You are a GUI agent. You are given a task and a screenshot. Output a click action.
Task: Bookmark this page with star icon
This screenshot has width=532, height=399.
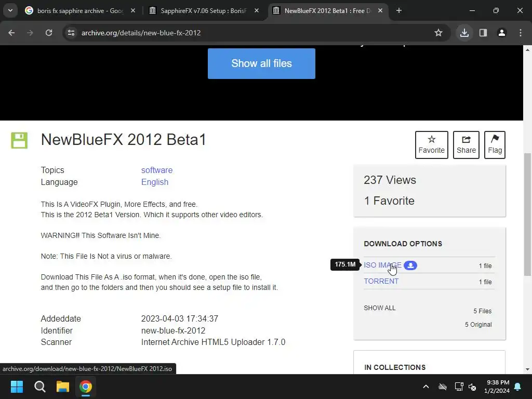(438, 33)
